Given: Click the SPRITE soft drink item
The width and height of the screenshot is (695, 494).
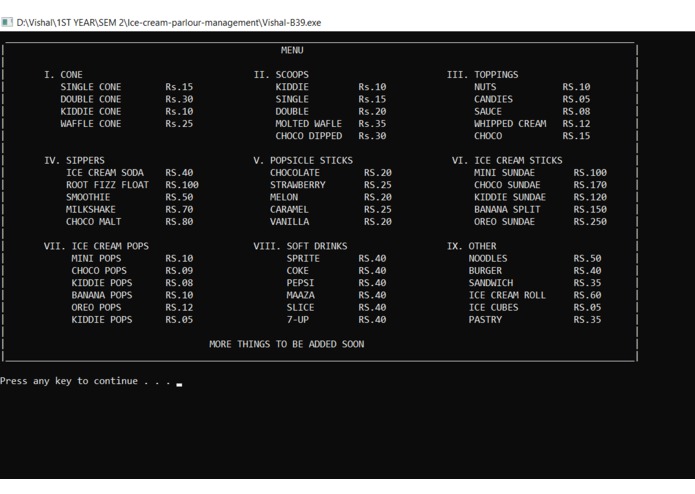Looking at the screenshot, I should 303,259.
